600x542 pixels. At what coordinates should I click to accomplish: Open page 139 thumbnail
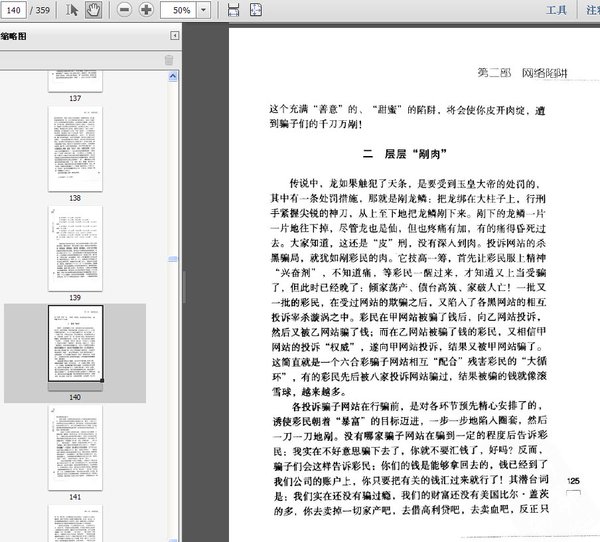point(75,248)
